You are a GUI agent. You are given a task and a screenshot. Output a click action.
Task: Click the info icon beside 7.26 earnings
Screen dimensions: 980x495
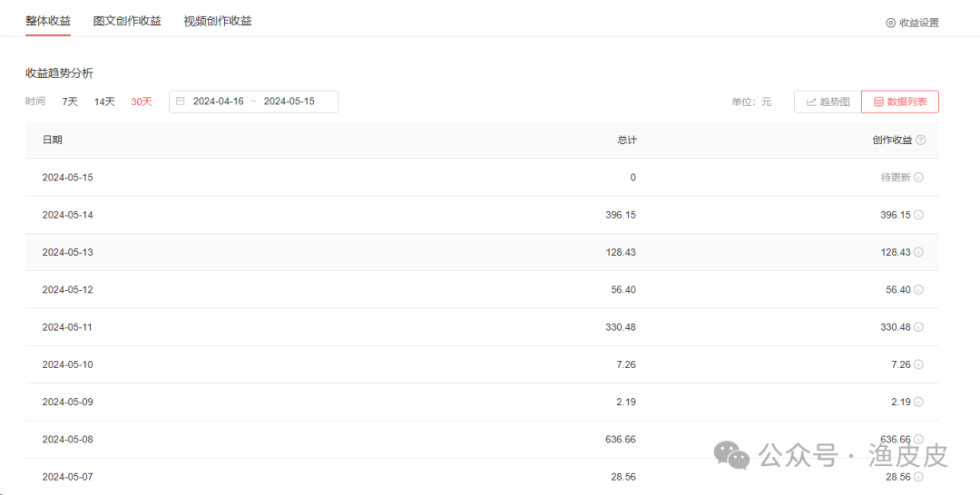918,364
